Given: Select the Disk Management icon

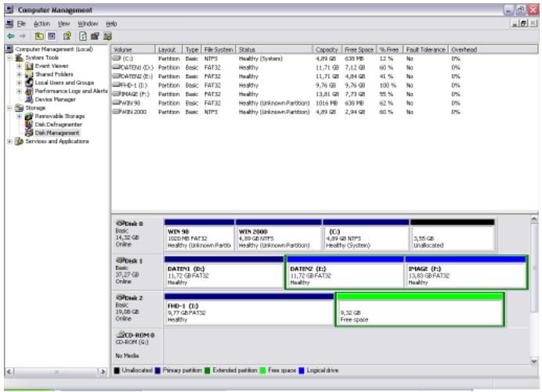Looking at the screenshot, I should pyautogui.click(x=29, y=133).
